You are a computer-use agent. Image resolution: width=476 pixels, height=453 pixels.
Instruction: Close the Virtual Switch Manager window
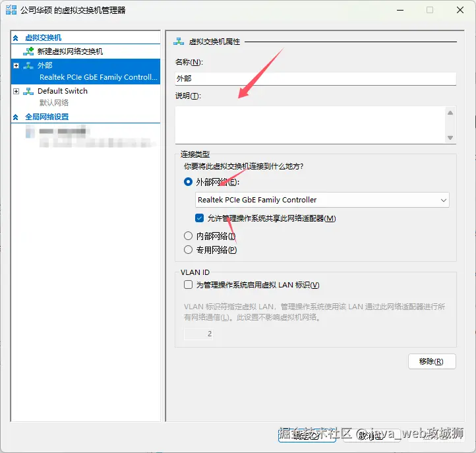[x=460, y=10]
